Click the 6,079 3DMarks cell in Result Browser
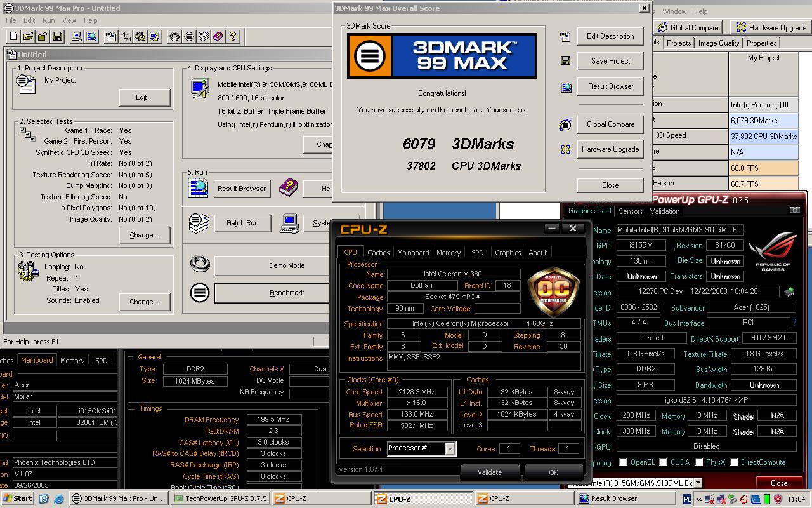Screen dimensions: 812x508 coord(764,120)
